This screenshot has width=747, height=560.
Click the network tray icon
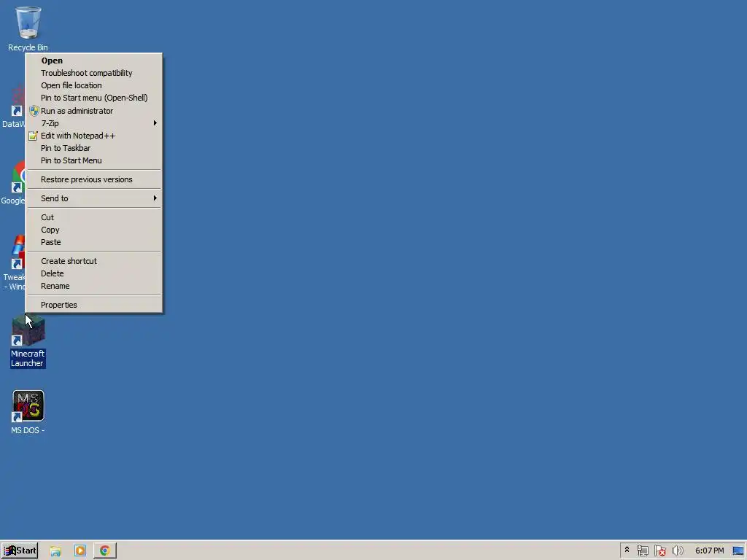pyautogui.click(x=643, y=551)
